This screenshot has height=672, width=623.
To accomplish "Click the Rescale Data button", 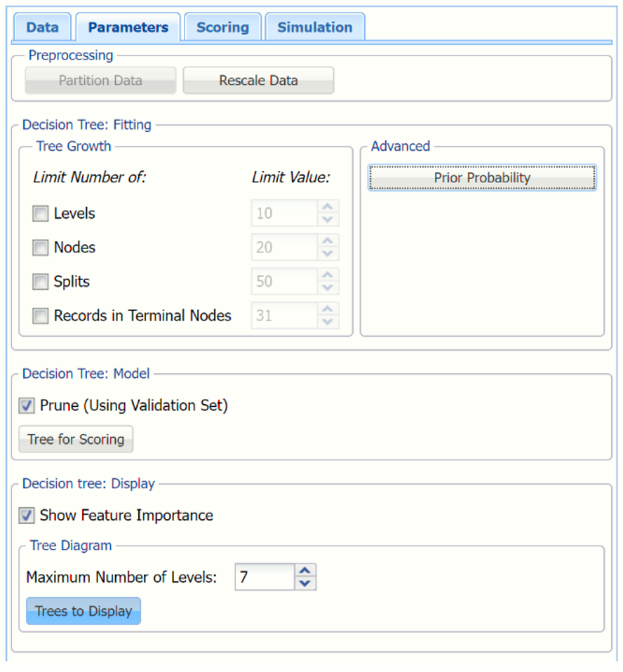I will pyautogui.click(x=258, y=81).
